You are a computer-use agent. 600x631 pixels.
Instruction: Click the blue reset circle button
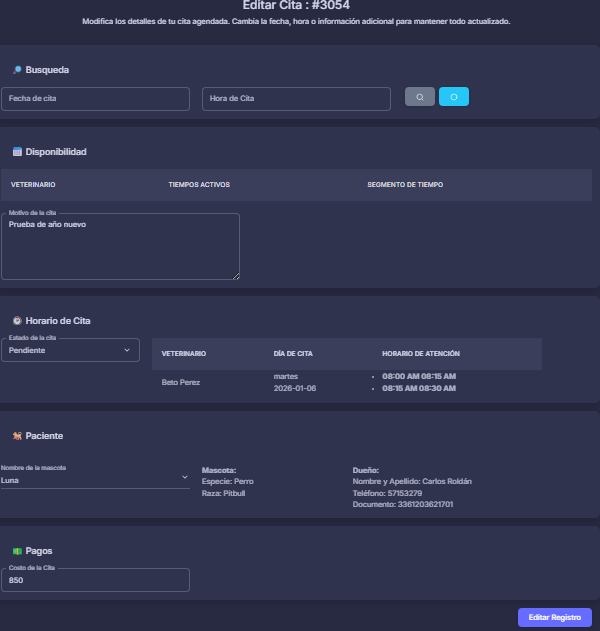click(454, 97)
